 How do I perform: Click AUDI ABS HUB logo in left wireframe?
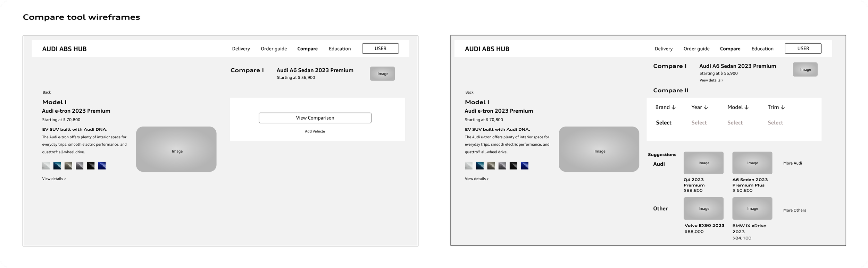point(64,49)
